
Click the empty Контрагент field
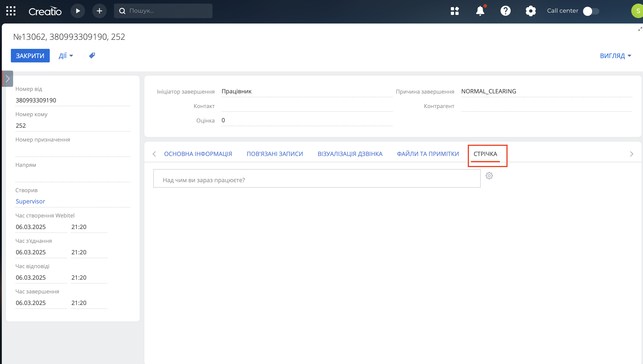click(546, 106)
